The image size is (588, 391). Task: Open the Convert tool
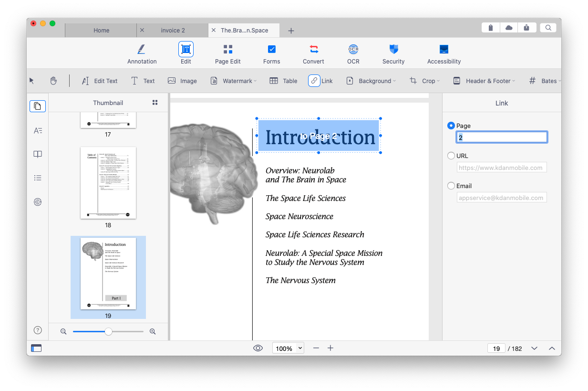(x=313, y=53)
